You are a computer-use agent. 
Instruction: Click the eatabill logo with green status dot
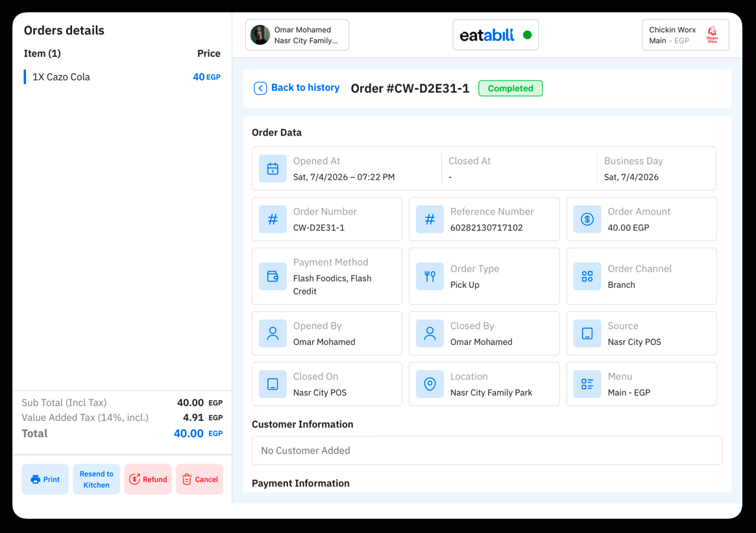tap(496, 35)
